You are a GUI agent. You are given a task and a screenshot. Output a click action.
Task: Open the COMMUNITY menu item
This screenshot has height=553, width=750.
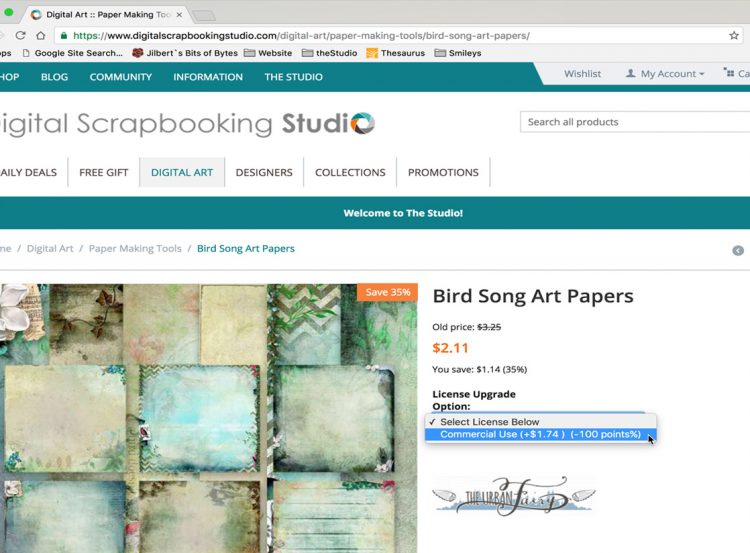[x=121, y=77]
